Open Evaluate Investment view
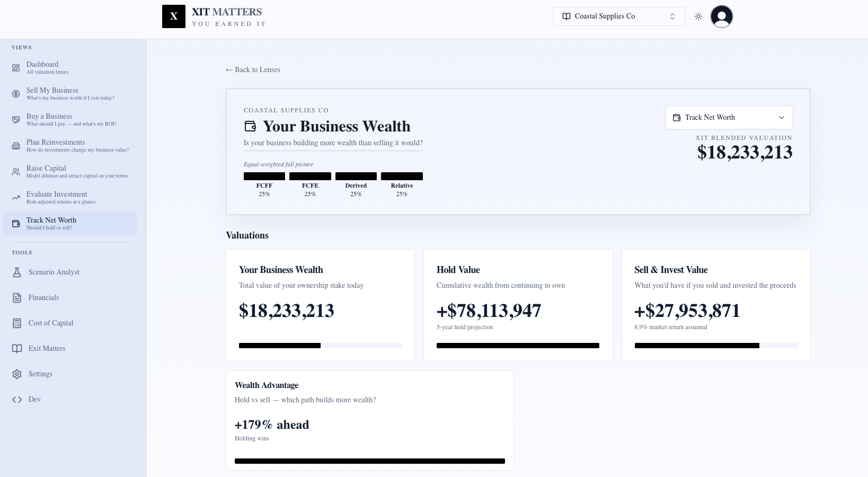 [x=70, y=198]
